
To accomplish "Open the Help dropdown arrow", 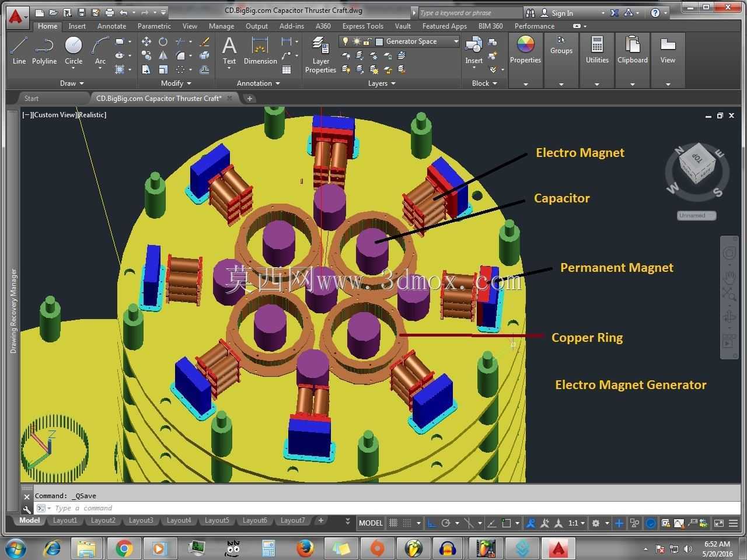I will (x=666, y=13).
